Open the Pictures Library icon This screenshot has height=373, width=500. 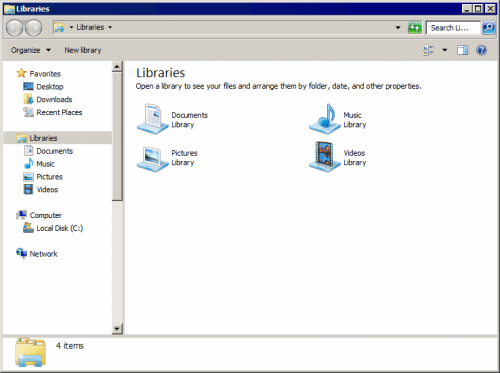153,158
